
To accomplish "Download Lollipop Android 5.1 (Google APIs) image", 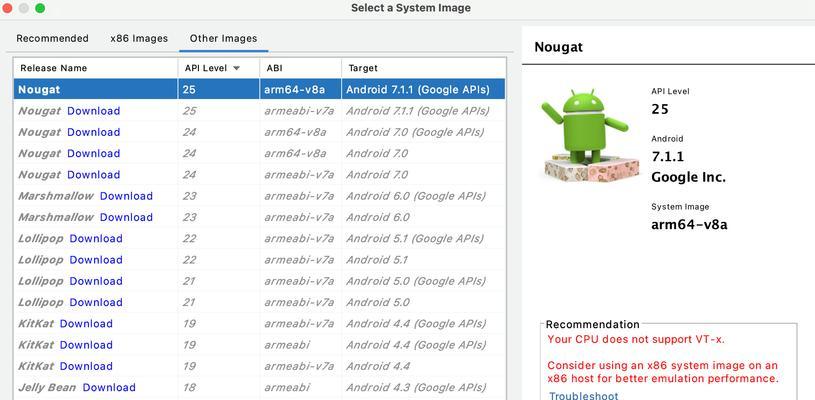I will pos(96,238).
